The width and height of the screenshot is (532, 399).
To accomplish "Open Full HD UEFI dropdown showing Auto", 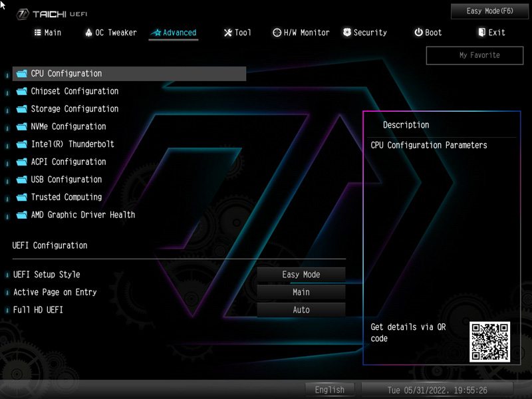I will pyautogui.click(x=301, y=310).
